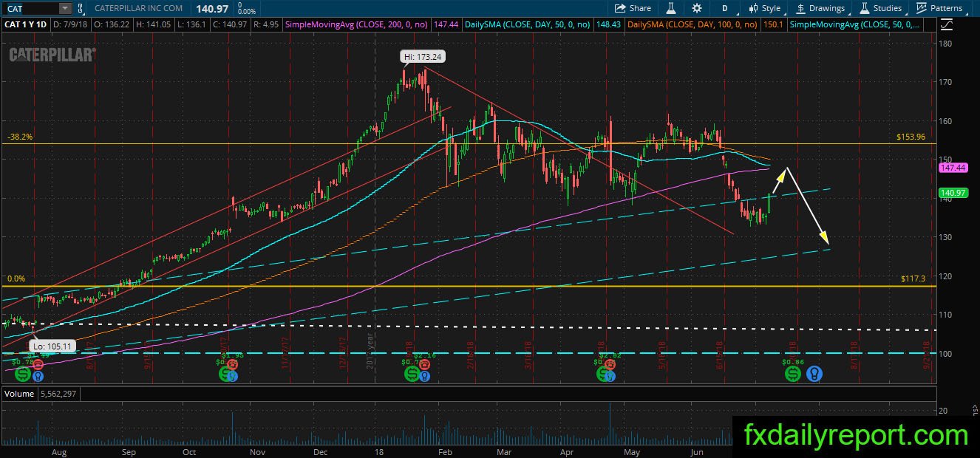The image size is (980, 458).
Task: Click the earnings lightbulb icon in late January
Action: 424,376
